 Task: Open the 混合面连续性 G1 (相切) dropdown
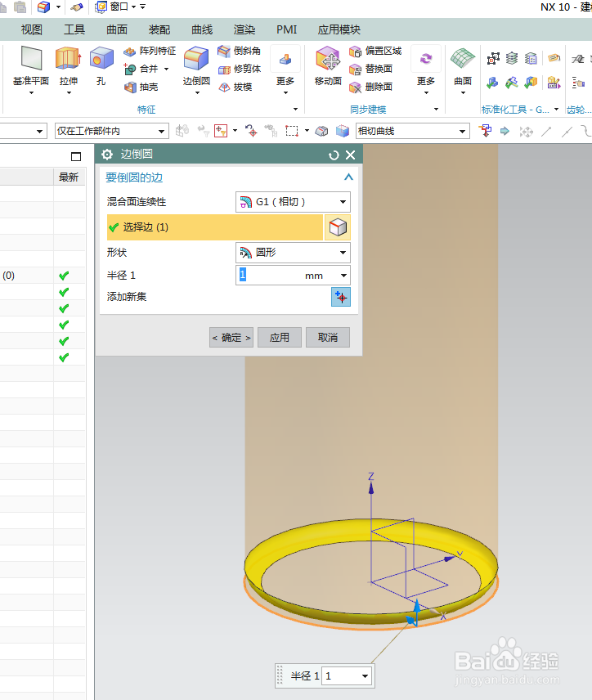point(293,202)
